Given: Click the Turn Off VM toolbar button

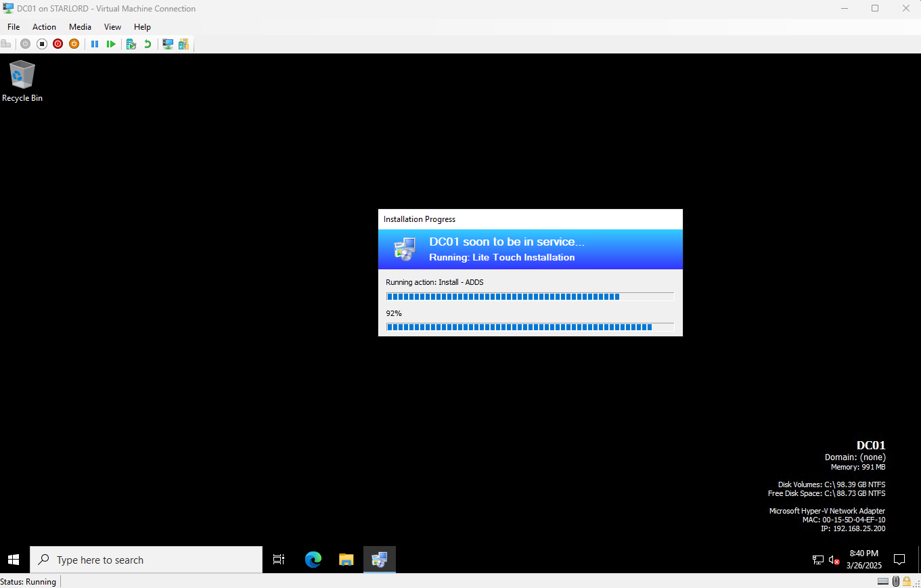Looking at the screenshot, I should (x=41, y=44).
